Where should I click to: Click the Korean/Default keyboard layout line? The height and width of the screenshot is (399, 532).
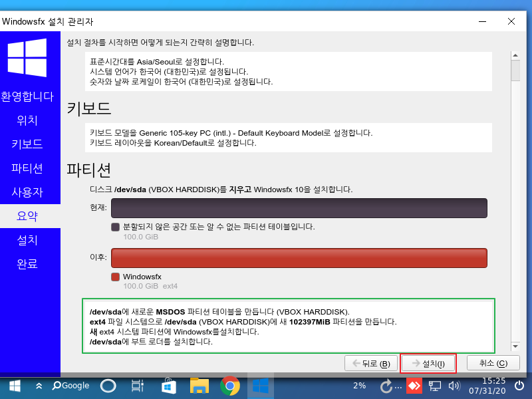pos(173,143)
